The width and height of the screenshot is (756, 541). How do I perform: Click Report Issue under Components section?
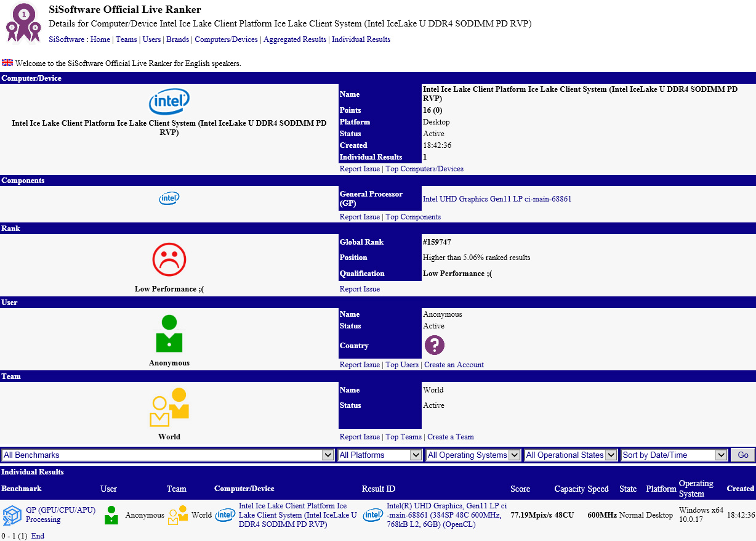pos(360,217)
